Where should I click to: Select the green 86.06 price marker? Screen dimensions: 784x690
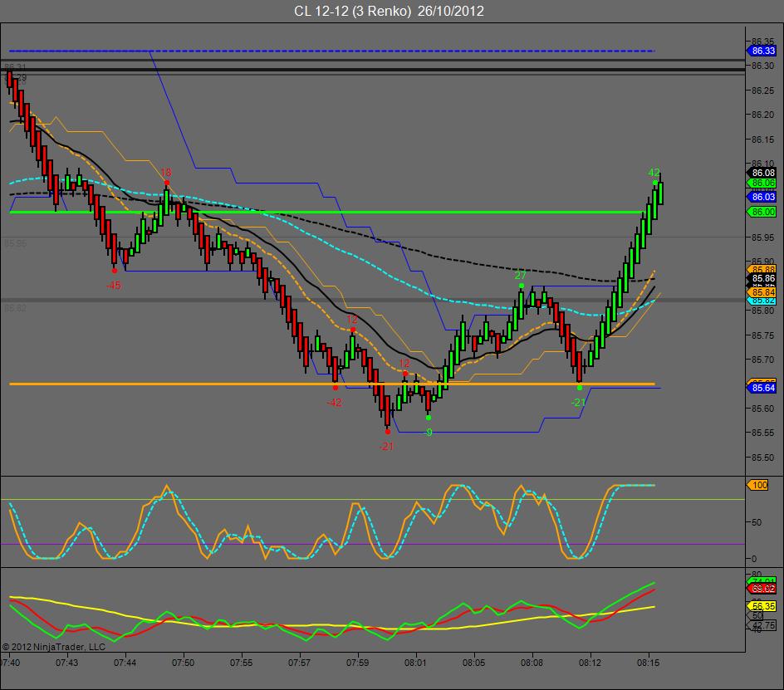pos(762,183)
